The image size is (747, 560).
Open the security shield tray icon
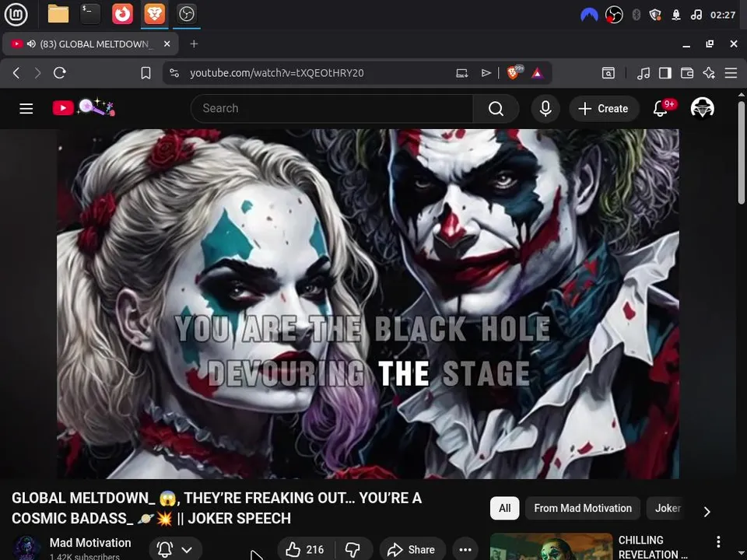[x=655, y=15]
